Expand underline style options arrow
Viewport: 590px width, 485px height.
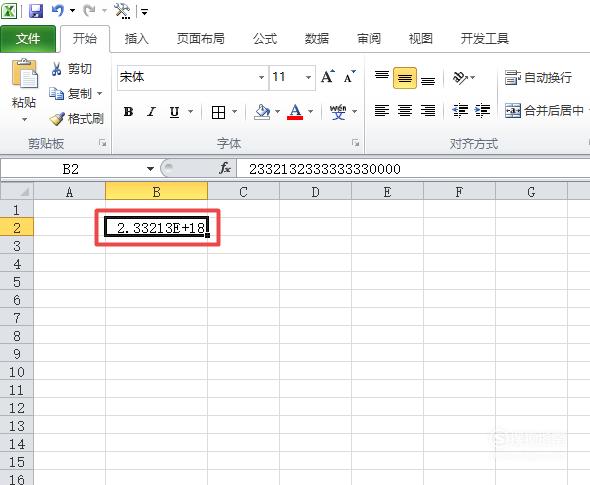coord(190,111)
